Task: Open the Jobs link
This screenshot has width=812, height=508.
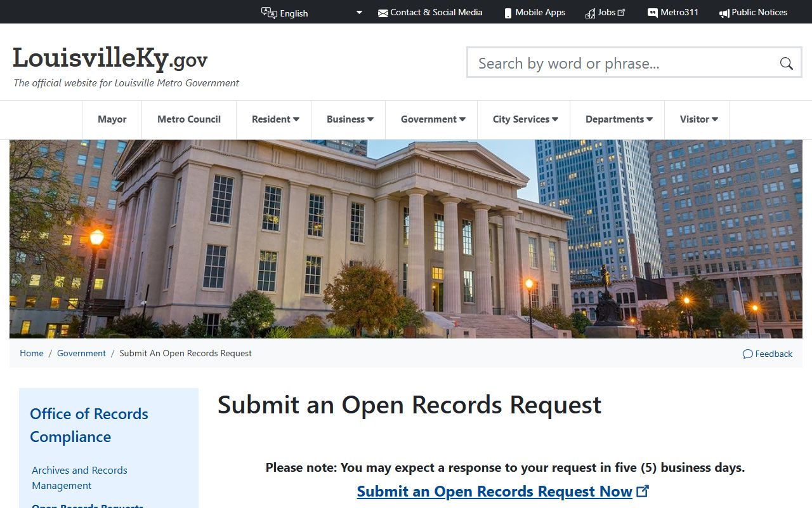Action: (x=606, y=12)
